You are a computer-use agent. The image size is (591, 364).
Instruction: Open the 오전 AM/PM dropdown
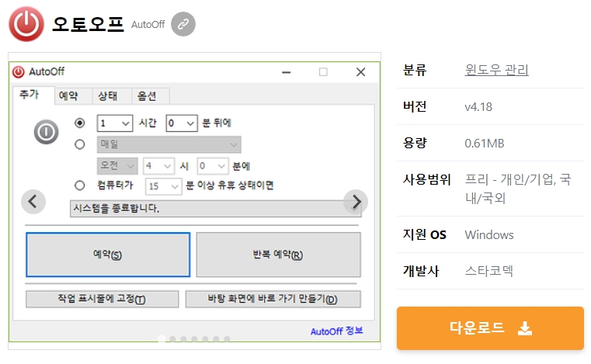point(117,166)
